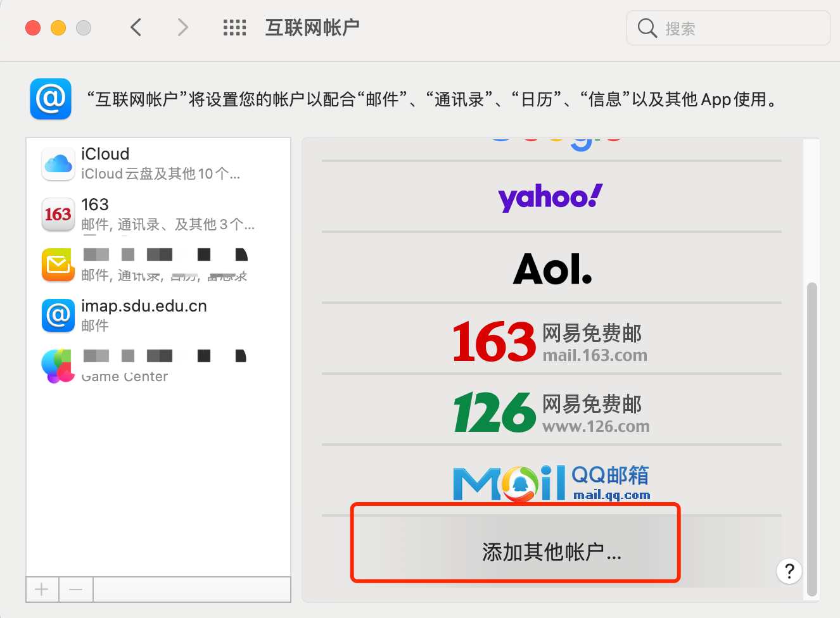Choose Yahoo account provider
Viewport: 840px width, 618px height.
(x=551, y=197)
